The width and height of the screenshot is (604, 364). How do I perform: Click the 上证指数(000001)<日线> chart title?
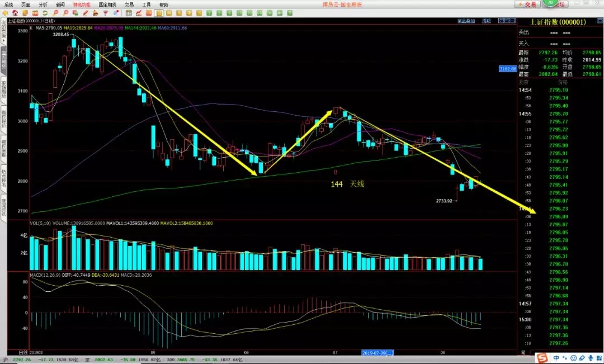31,21
